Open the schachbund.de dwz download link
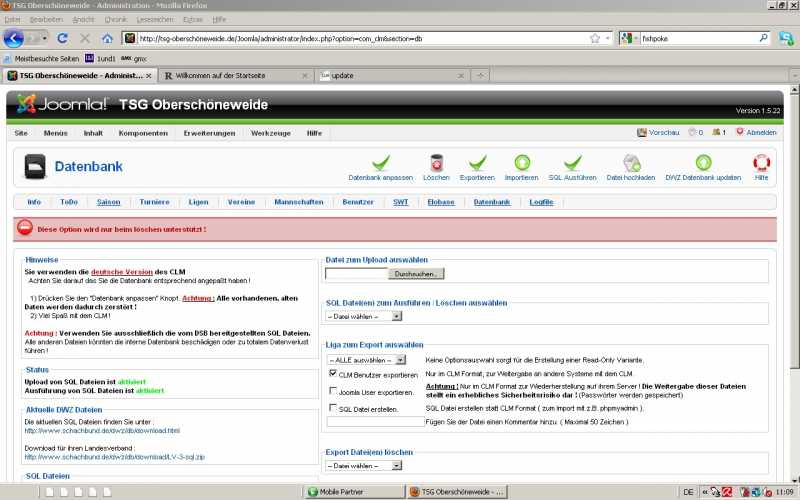 (x=101, y=431)
